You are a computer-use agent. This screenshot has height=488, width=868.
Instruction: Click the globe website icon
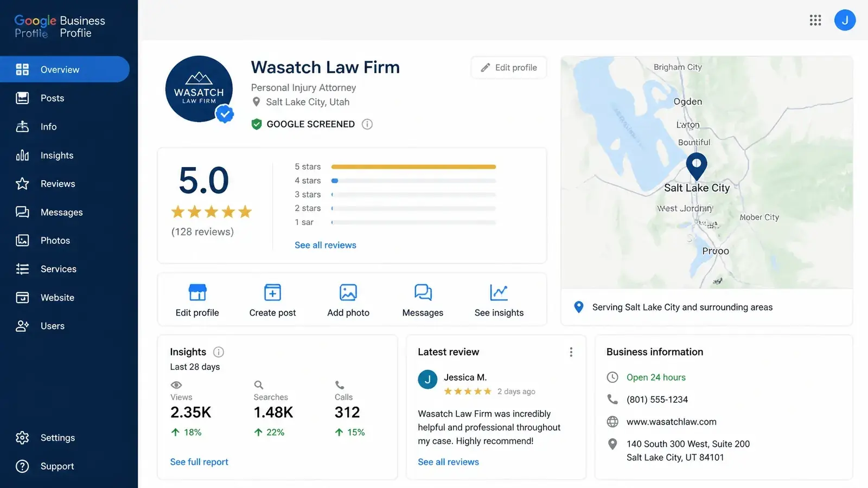pos(612,422)
